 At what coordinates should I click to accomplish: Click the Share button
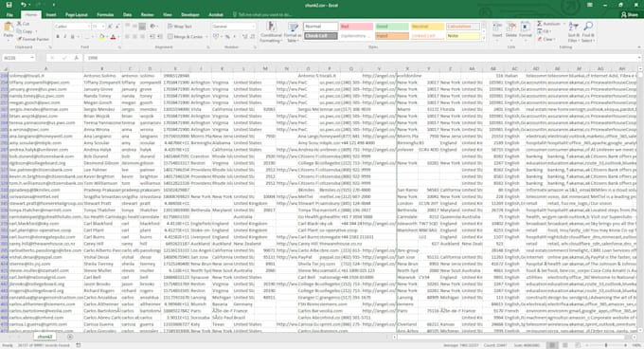point(630,14)
